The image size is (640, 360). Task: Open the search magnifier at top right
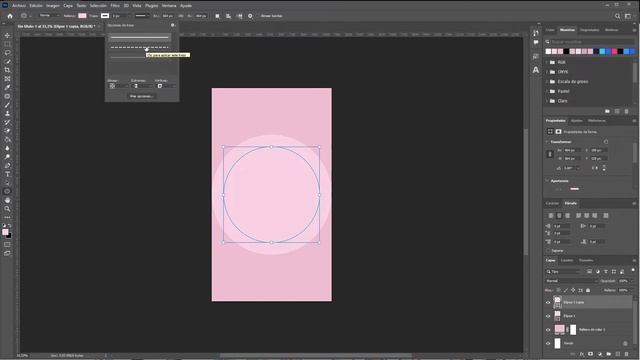pos(618,16)
